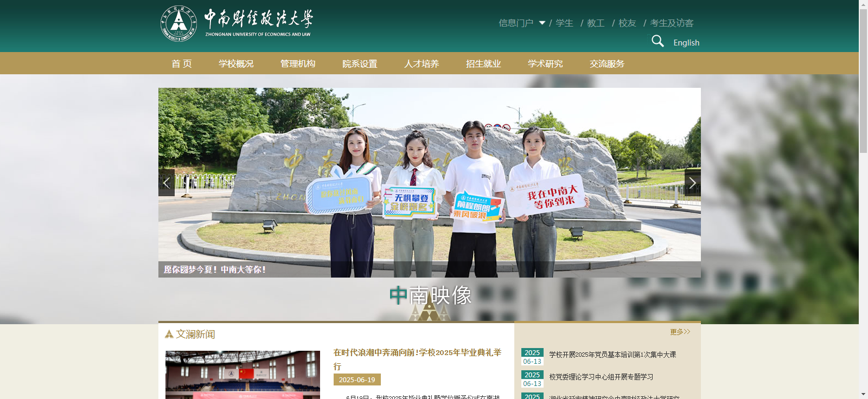Open headline 在时代浪潮中奔涌向前 graduation article

(x=417, y=359)
